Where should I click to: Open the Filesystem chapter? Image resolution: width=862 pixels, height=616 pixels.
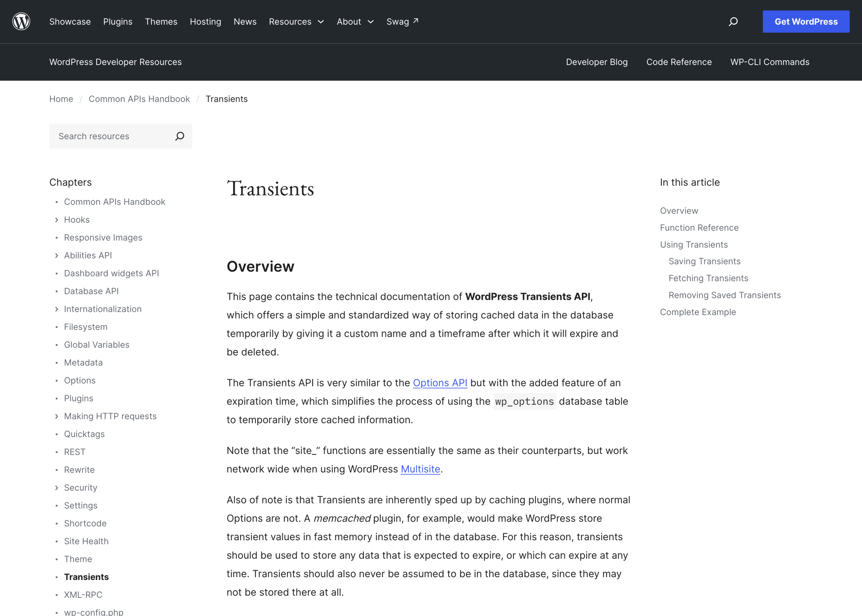(86, 327)
